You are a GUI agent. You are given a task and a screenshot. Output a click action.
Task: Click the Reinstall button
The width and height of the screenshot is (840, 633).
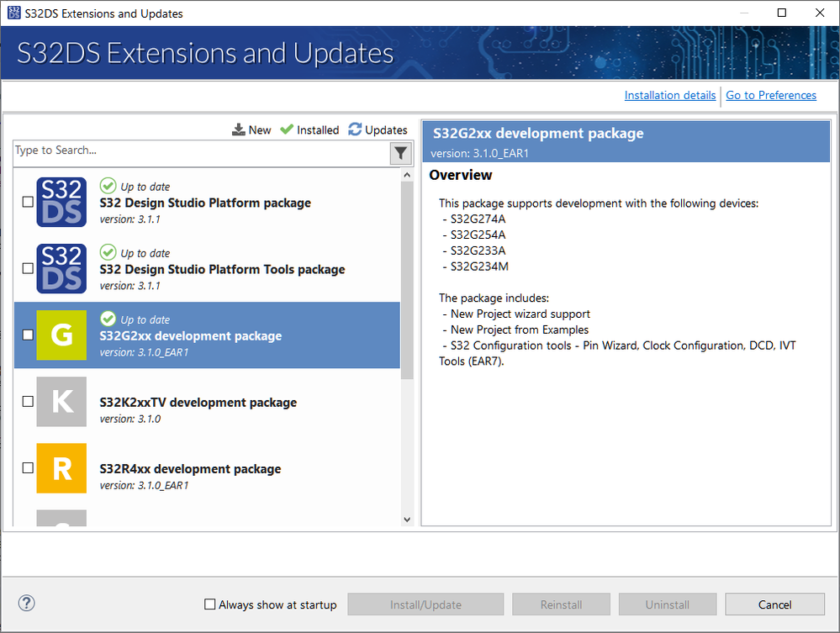coord(561,604)
